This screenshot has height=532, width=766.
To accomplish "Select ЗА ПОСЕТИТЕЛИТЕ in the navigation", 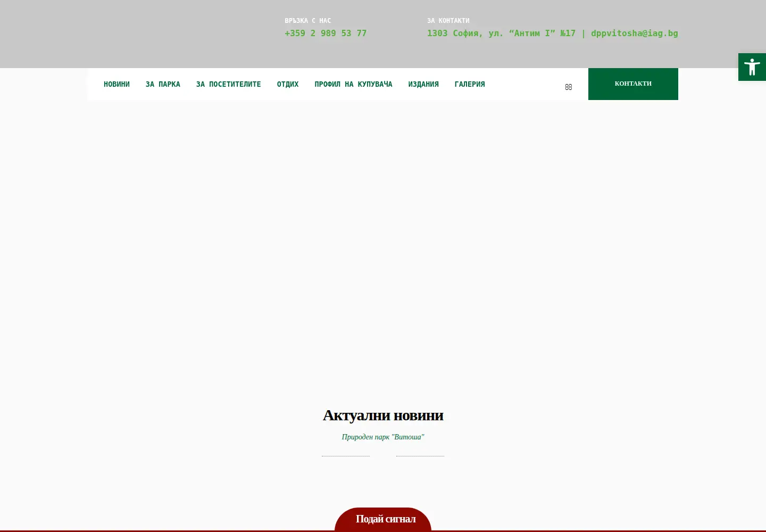I will pyautogui.click(x=228, y=84).
